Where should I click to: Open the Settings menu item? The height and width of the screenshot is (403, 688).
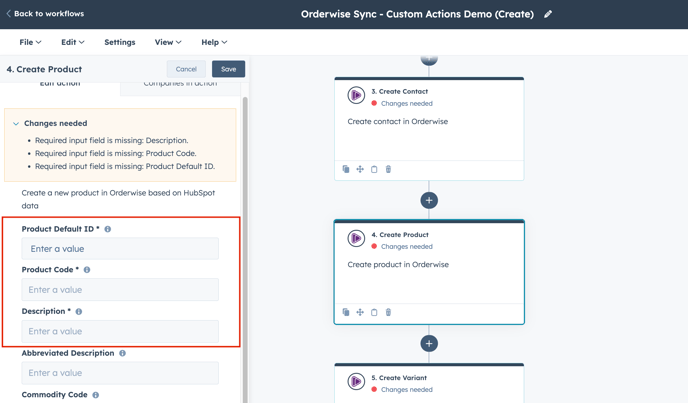click(120, 42)
